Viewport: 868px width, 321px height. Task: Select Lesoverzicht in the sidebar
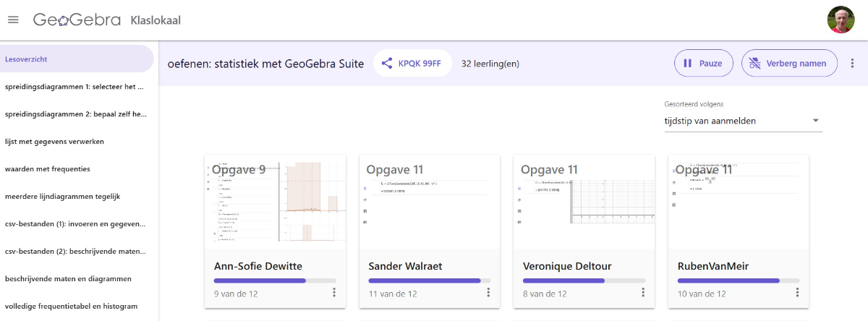(x=76, y=59)
